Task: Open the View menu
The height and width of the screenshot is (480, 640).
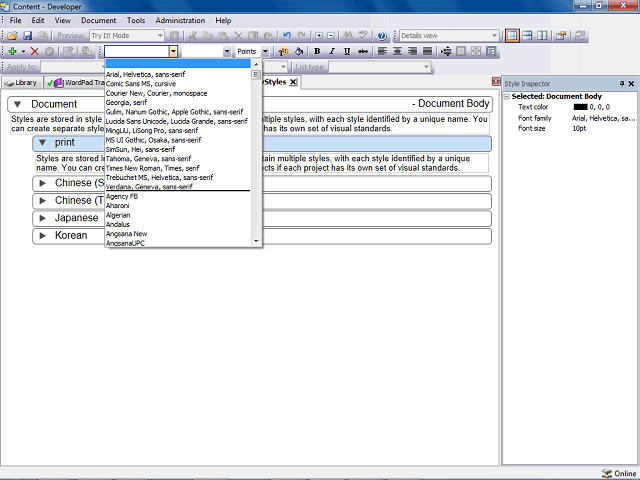Action: click(x=62, y=20)
